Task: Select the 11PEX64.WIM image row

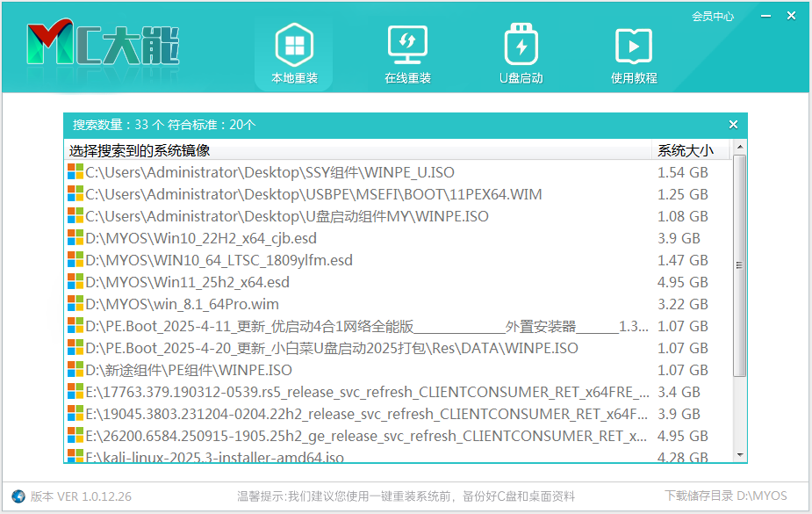Action: coord(313,194)
